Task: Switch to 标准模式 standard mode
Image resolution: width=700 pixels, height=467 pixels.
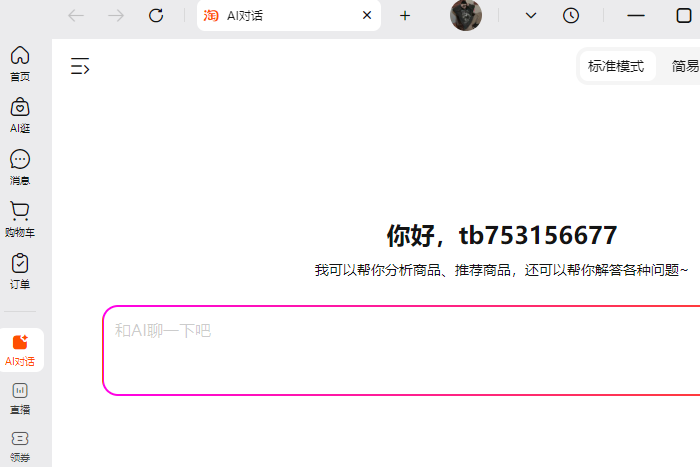Action: [616, 67]
